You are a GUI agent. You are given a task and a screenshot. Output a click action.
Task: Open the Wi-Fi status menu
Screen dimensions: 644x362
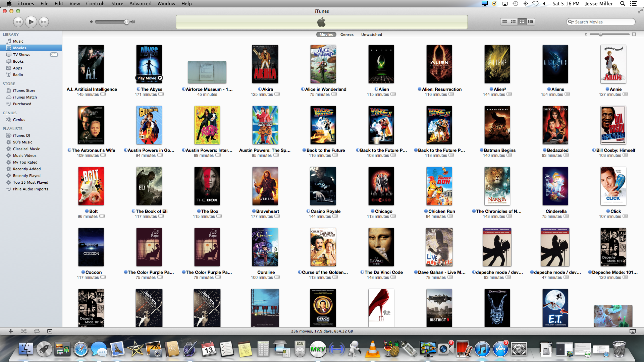[x=535, y=4]
